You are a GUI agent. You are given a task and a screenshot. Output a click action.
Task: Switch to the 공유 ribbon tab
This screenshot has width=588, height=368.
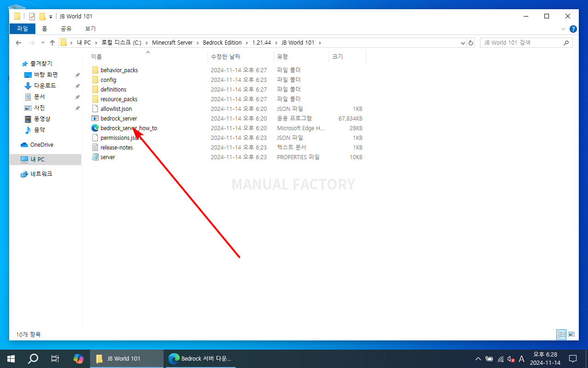tap(66, 29)
